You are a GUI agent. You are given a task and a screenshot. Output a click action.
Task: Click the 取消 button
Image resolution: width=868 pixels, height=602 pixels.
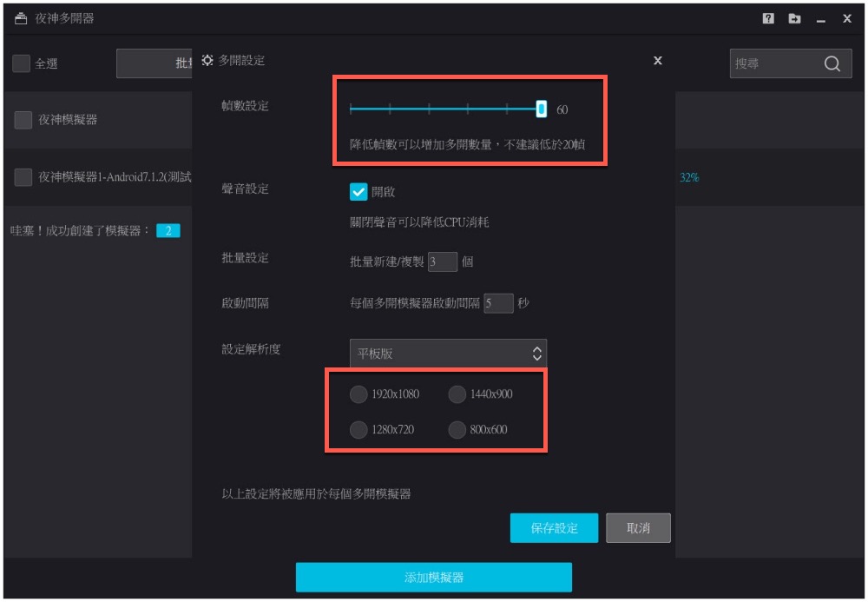[x=638, y=528]
